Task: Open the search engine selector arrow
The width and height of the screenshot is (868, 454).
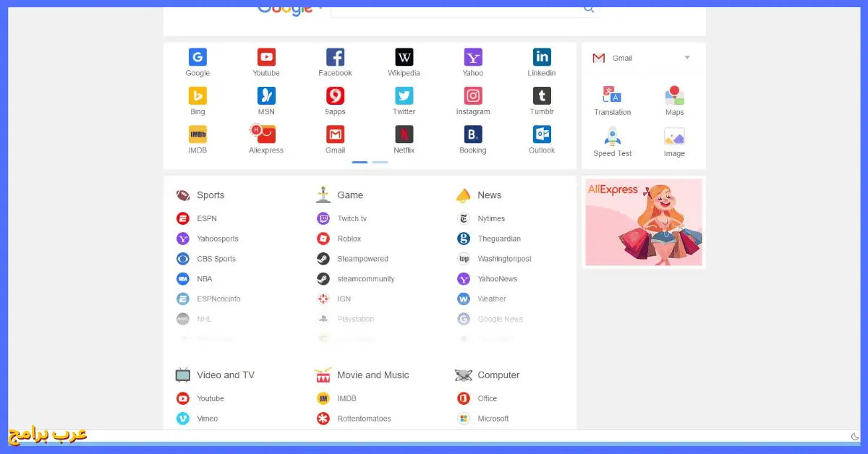Action: coord(320,9)
